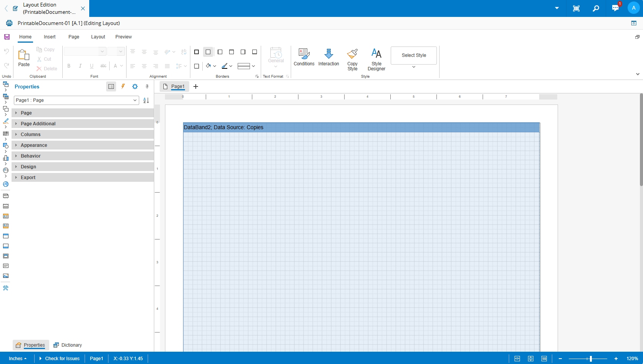The height and width of the screenshot is (364, 643).
Task: Toggle the no borders button
Action: point(208,52)
